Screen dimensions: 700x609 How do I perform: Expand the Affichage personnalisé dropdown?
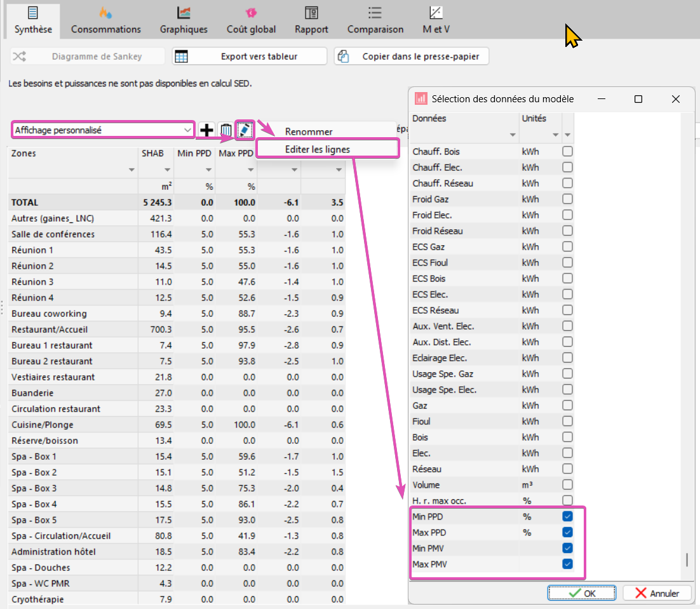(187, 130)
